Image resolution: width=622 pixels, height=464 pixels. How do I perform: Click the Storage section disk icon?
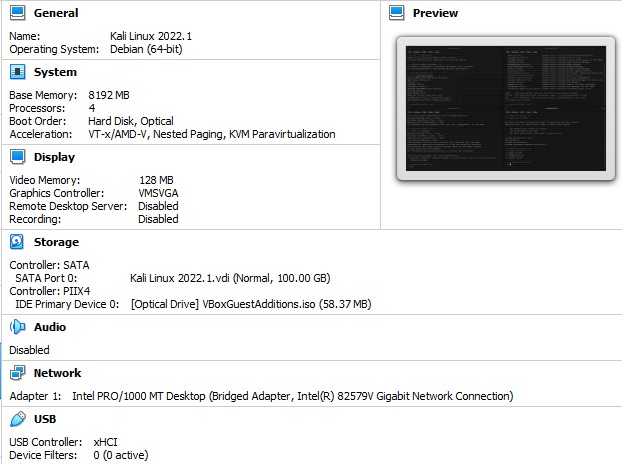pyautogui.click(x=17, y=242)
